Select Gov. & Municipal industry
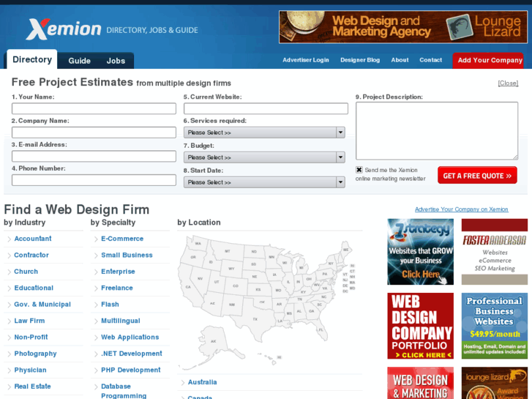Screen dimensions: 532x399 click(42, 305)
